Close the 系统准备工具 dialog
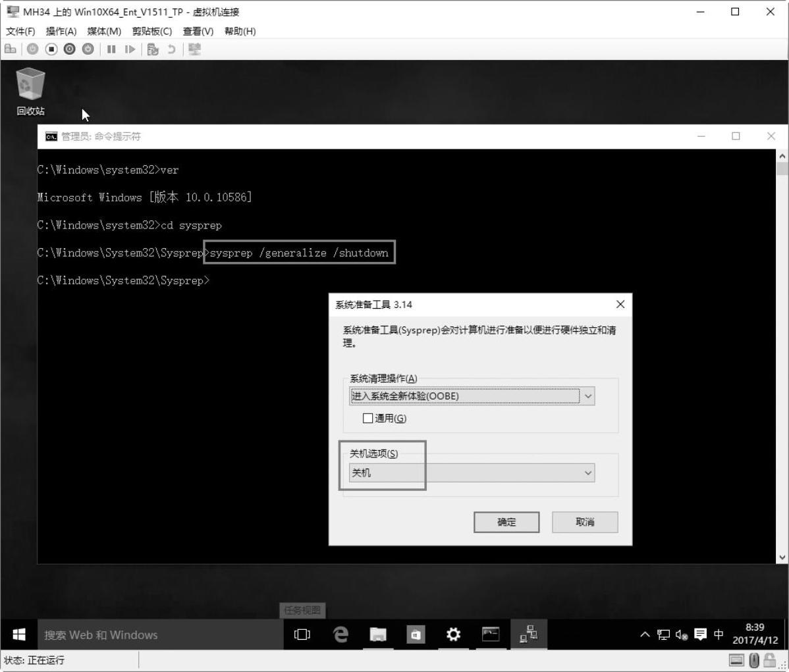 (620, 304)
